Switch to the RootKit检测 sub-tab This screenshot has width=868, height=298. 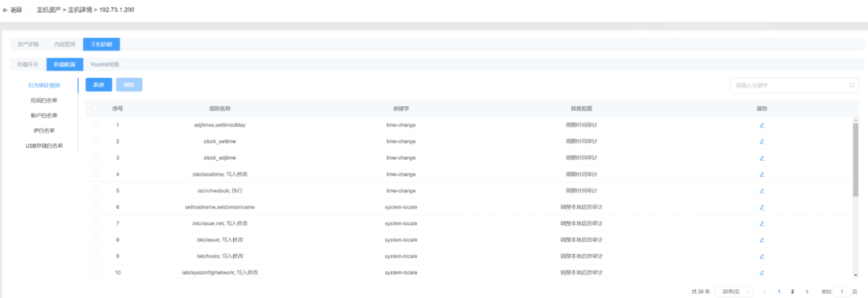click(x=104, y=64)
